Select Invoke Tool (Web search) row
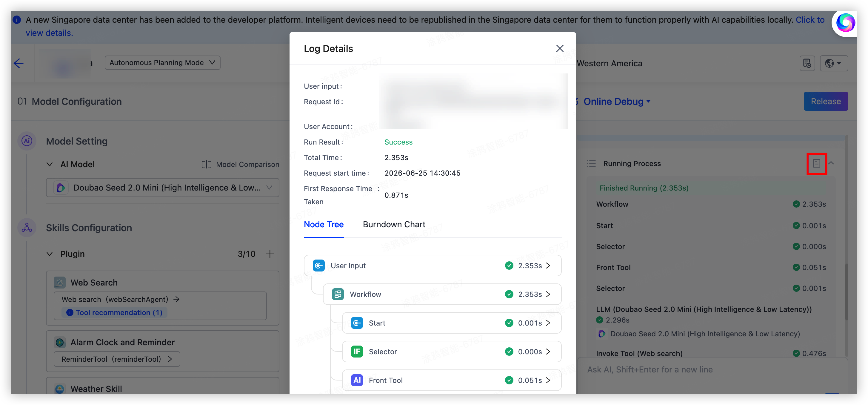Viewport: 868px width, 405px height. (x=711, y=353)
